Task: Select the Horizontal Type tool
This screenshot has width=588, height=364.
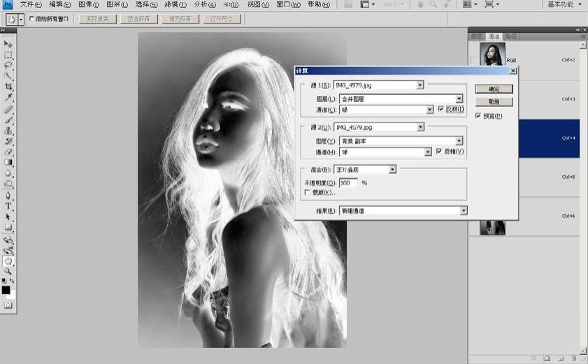Action: pyautogui.click(x=8, y=206)
